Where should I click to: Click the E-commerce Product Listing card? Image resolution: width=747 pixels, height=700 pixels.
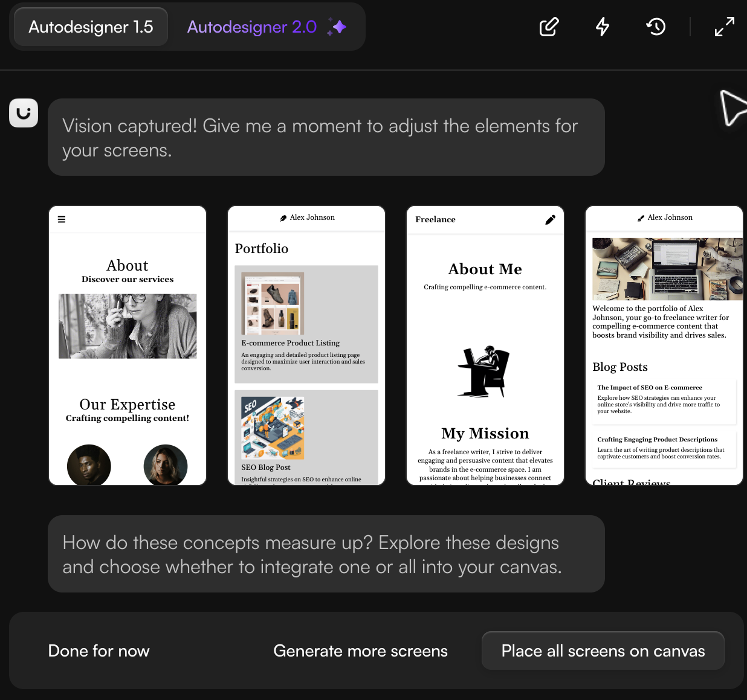(x=306, y=324)
